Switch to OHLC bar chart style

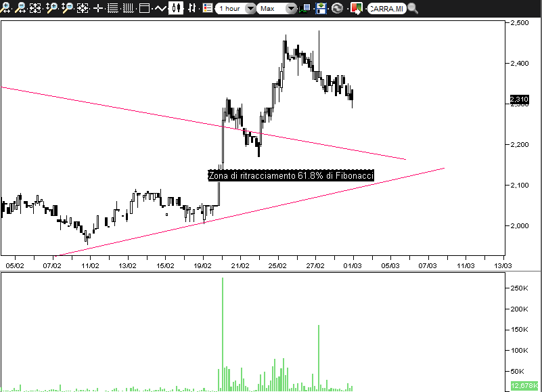[x=192, y=8]
